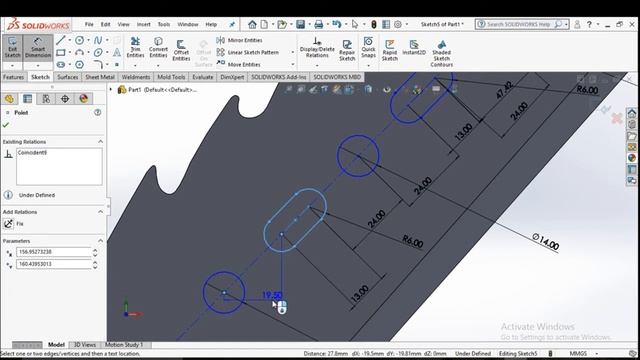Open the DisplayManager tab icon
This screenshot has width=640, height=360.
tap(84, 99)
